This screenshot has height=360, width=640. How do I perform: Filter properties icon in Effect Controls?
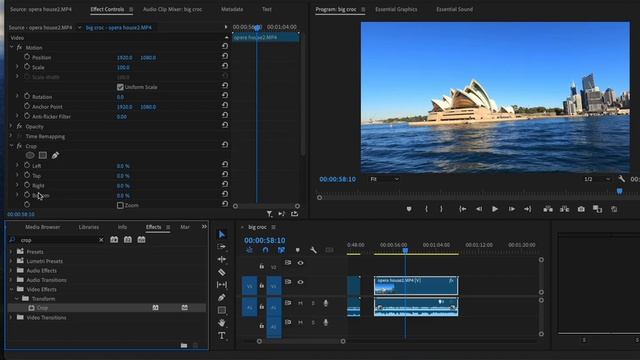coord(269,213)
